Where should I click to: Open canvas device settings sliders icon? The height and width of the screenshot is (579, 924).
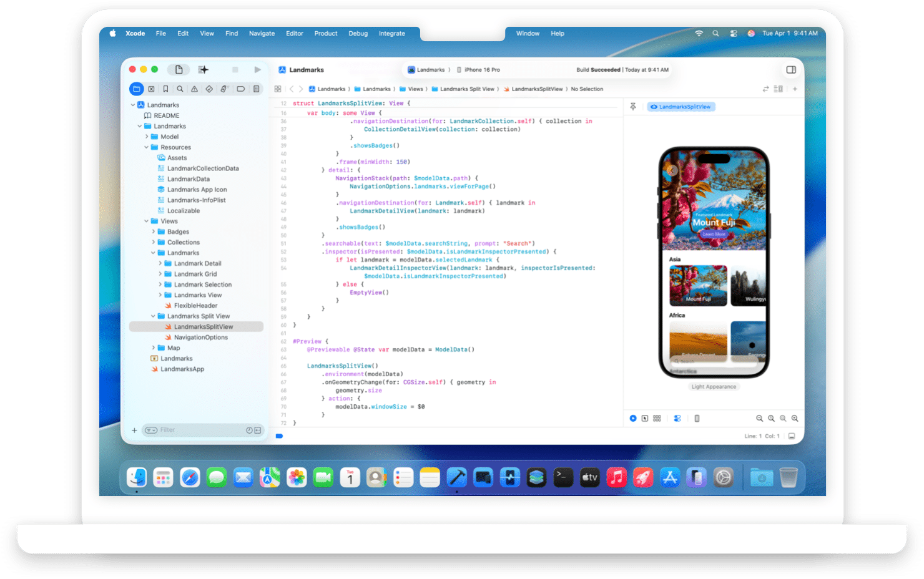(677, 419)
